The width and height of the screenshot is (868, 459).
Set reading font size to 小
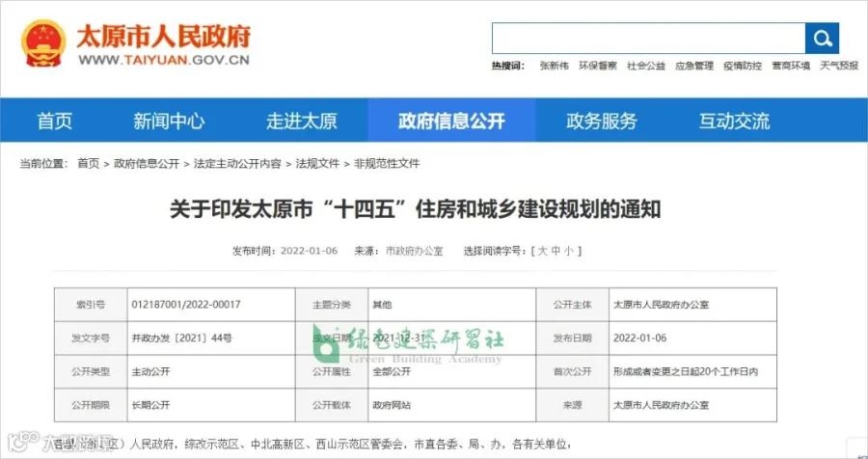(x=570, y=251)
